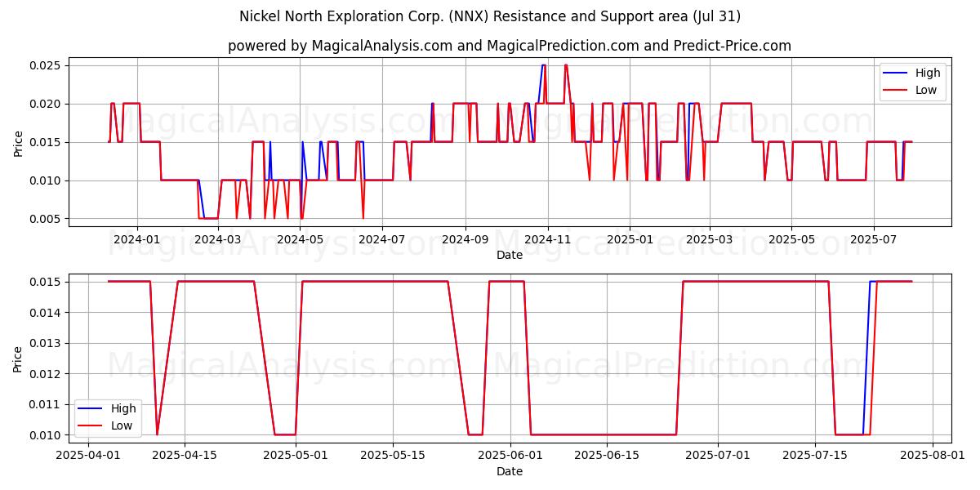Click top chart x-axis label 2025-03

coord(709,239)
